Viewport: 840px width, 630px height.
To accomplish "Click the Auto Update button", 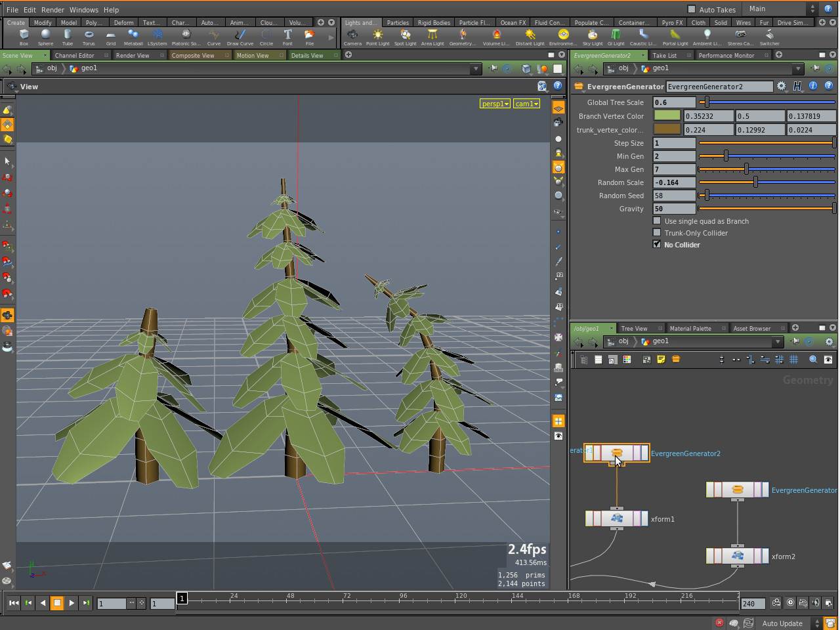I will (782, 623).
